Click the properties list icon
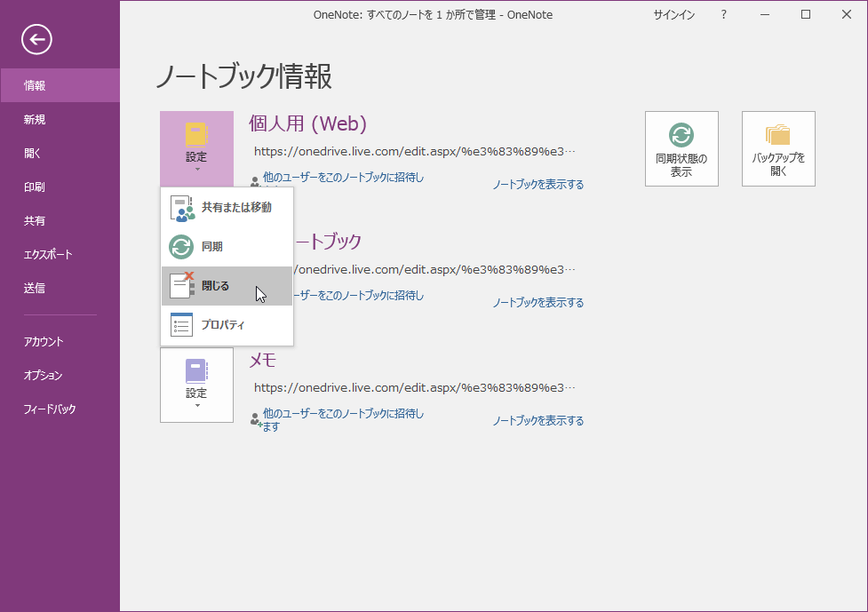Viewport: 868px width, 612px height. tap(181, 325)
